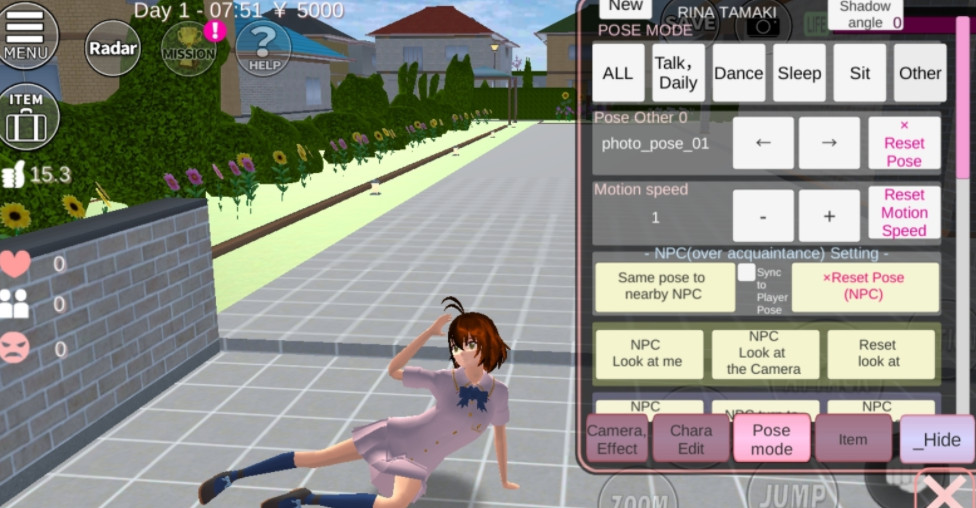Viewport: 976px width, 508px height.
Task: Increase motion speed with plus button
Action: pyautogui.click(x=829, y=216)
